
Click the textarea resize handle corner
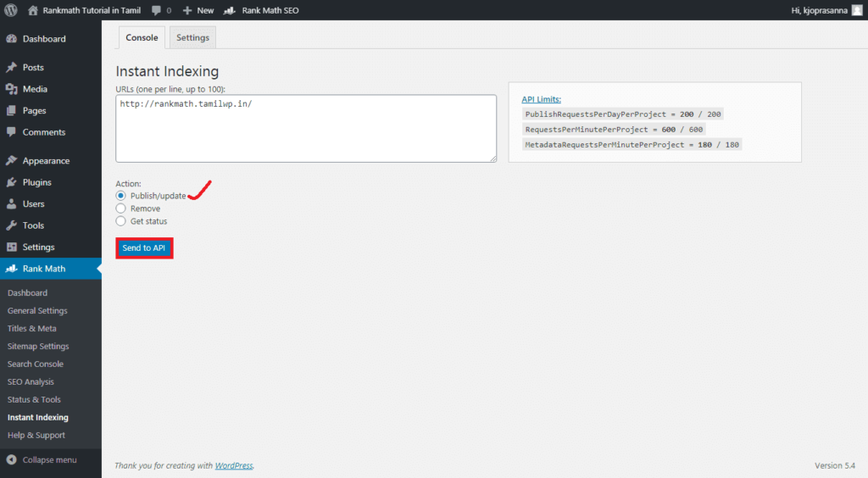point(493,158)
